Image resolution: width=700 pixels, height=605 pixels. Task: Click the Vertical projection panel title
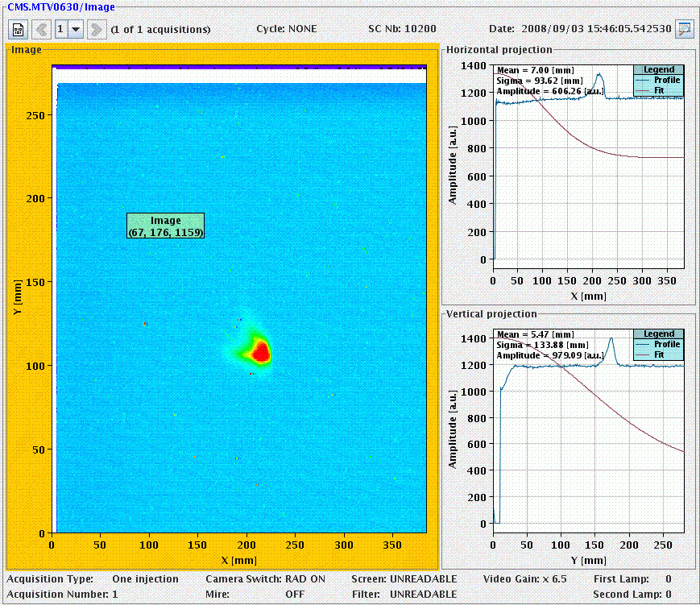click(x=491, y=314)
